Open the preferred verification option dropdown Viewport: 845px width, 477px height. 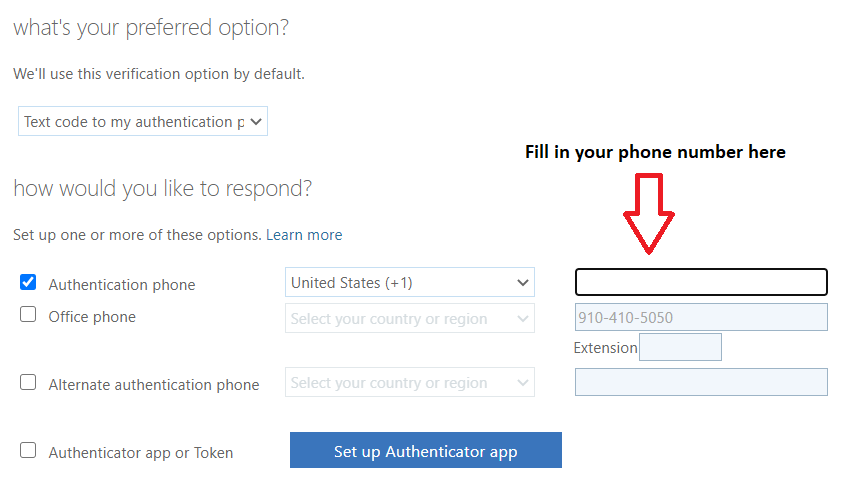(142, 122)
